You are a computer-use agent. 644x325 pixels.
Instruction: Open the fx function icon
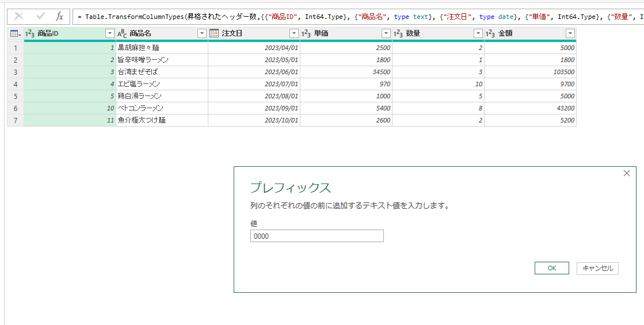click(60, 17)
